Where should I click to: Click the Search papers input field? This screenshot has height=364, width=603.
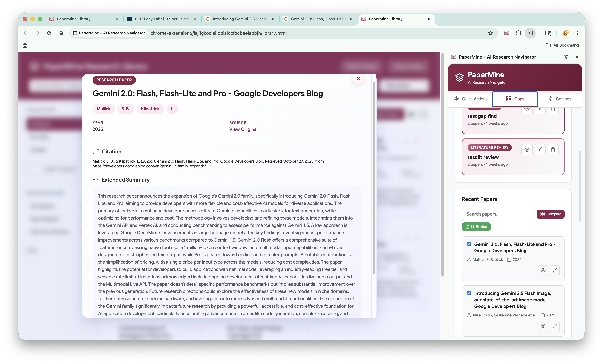click(498, 214)
